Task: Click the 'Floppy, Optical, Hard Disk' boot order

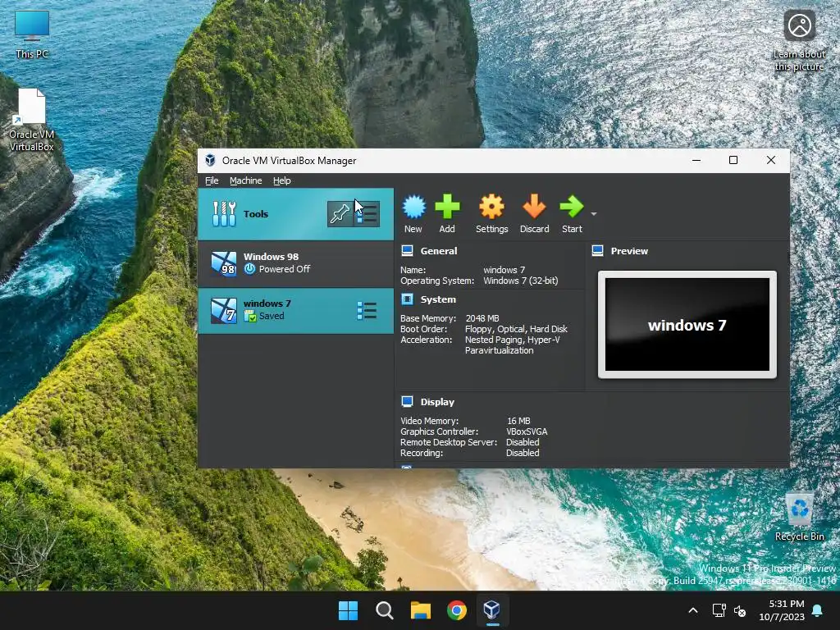Action: [x=516, y=329]
